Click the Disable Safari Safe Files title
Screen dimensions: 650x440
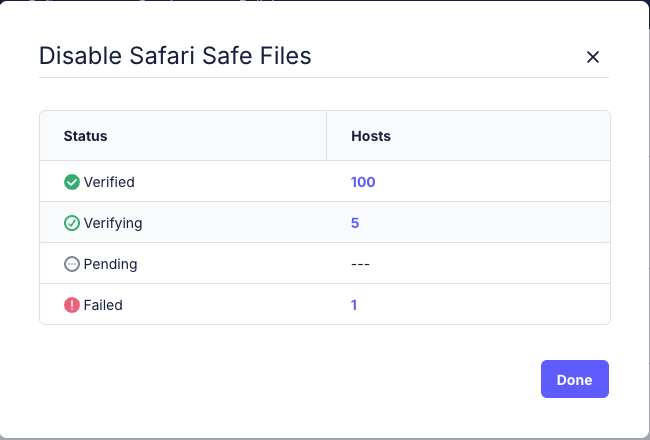click(x=175, y=56)
